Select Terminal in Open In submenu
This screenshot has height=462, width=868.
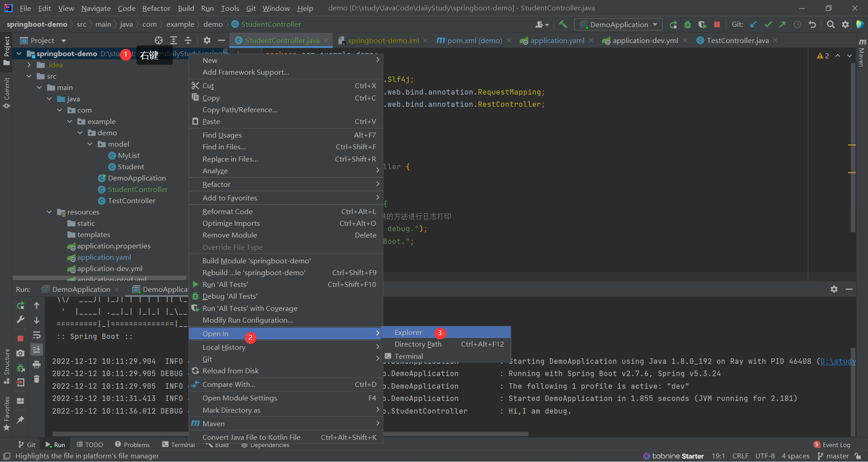coord(446,356)
